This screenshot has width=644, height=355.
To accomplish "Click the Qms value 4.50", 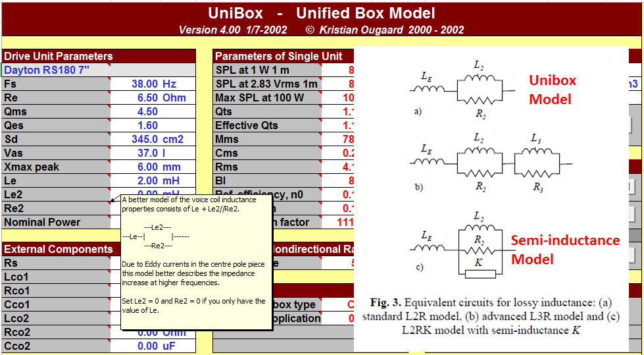I will (x=148, y=111).
